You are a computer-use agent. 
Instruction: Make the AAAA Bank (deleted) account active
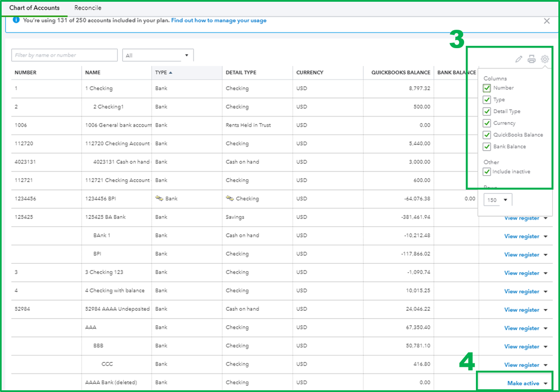pyautogui.click(x=523, y=383)
